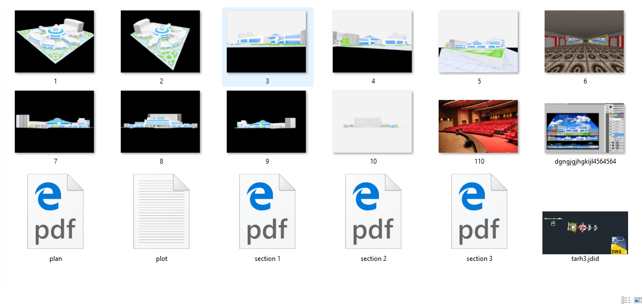The image size is (644, 307).
Task: Select the plot text document icon
Action: tap(161, 211)
